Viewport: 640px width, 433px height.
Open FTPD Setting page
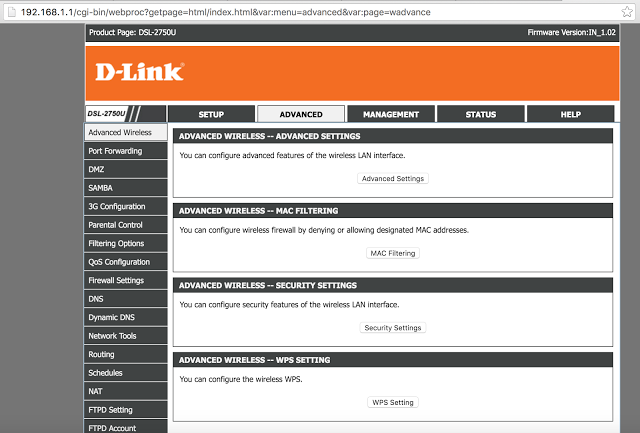tap(126, 410)
